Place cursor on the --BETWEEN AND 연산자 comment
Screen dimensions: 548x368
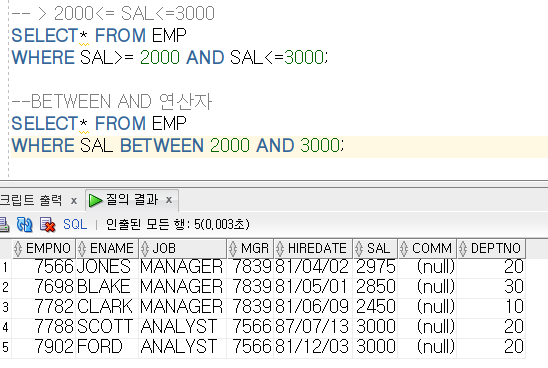112,102
